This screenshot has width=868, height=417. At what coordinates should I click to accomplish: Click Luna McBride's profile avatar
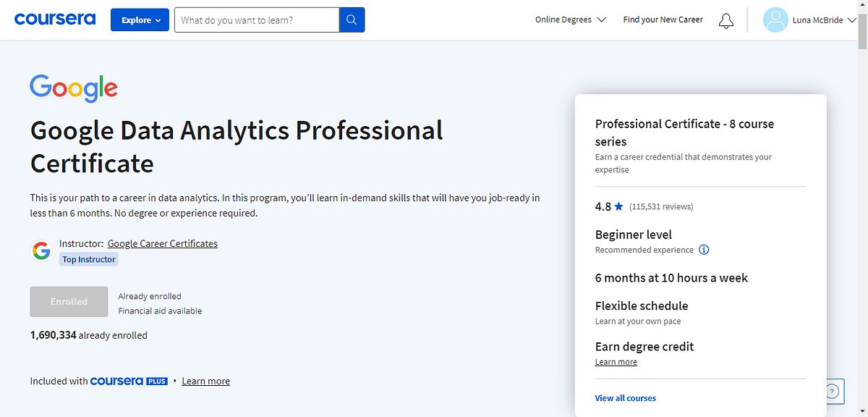click(x=775, y=20)
